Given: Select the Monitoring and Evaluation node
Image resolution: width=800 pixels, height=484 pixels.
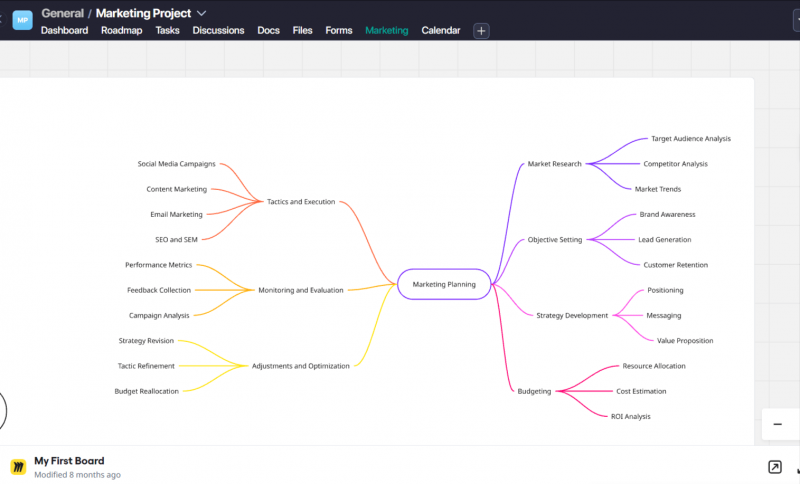Looking at the screenshot, I should click(301, 290).
